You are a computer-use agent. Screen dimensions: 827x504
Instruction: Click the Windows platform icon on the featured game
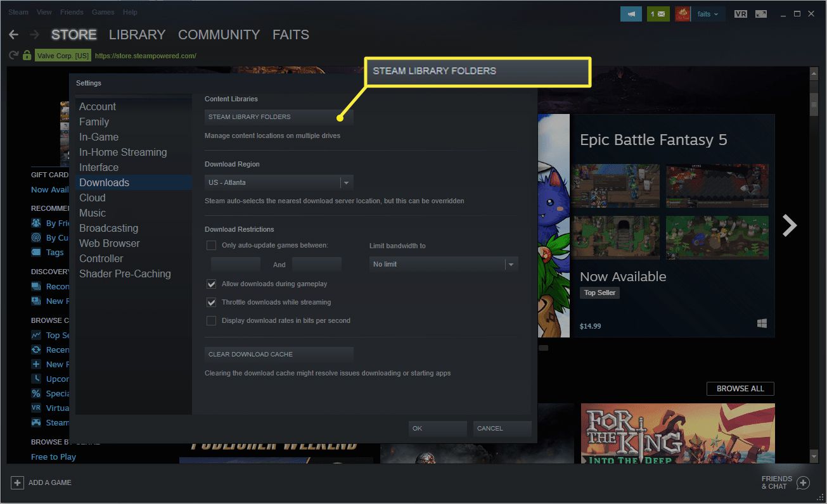[762, 324]
